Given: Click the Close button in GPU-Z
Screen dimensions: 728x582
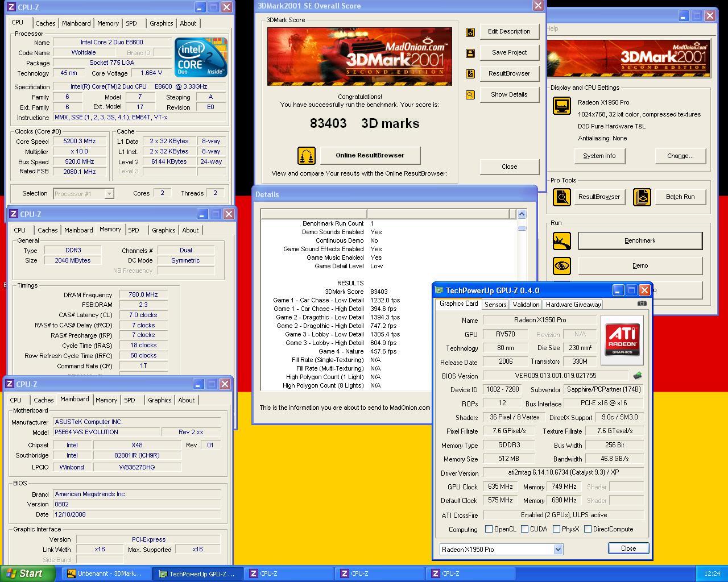Looking at the screenshot, I should (628, 548).
